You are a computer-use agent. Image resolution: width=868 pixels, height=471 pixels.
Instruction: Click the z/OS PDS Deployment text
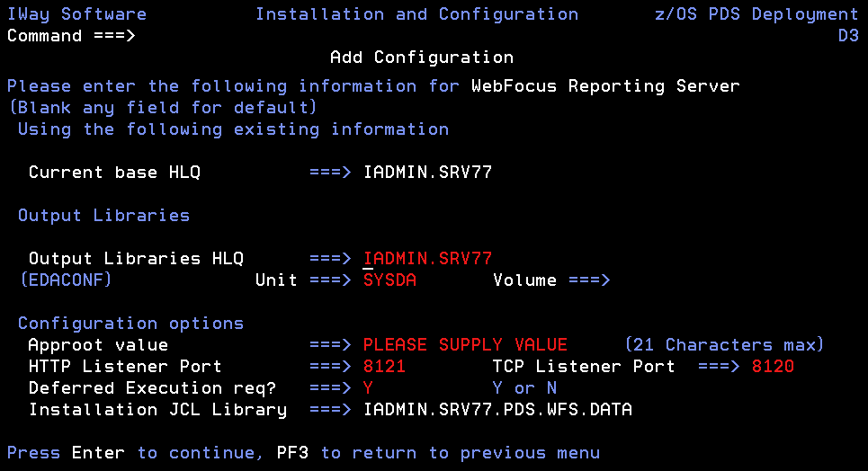pos(756,14)
